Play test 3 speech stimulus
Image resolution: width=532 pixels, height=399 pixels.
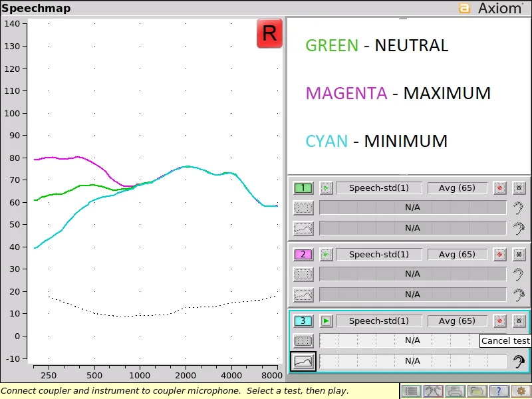coord(326,321)
